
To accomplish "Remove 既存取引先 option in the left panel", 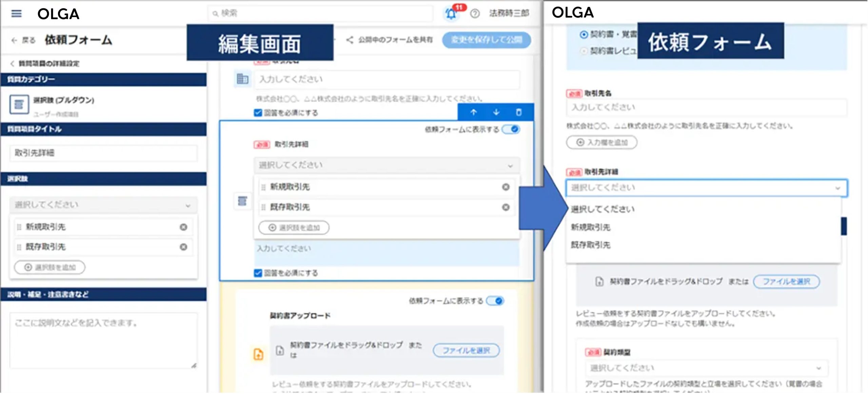I will [x=183, y=247].
